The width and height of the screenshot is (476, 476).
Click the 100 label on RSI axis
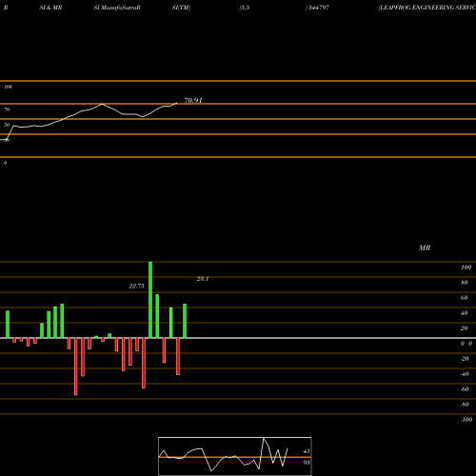pyautogui.click(x=9, y=87)
